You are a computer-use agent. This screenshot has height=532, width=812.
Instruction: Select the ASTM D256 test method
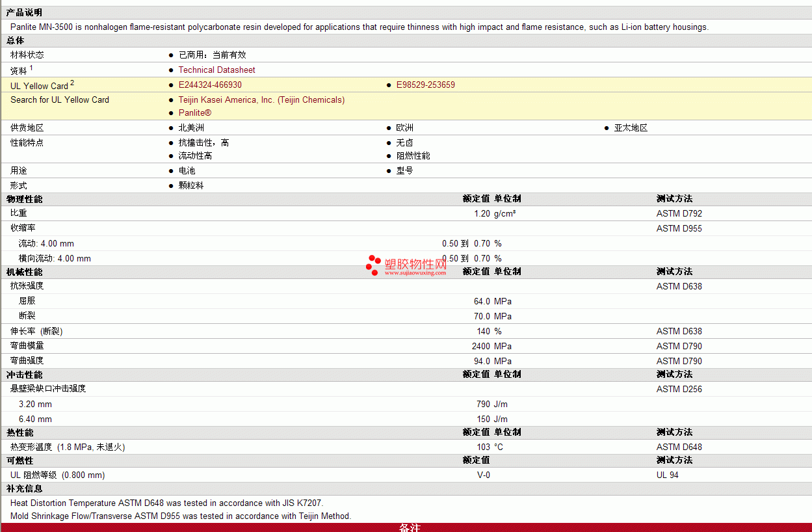click(x=679, y=389)
